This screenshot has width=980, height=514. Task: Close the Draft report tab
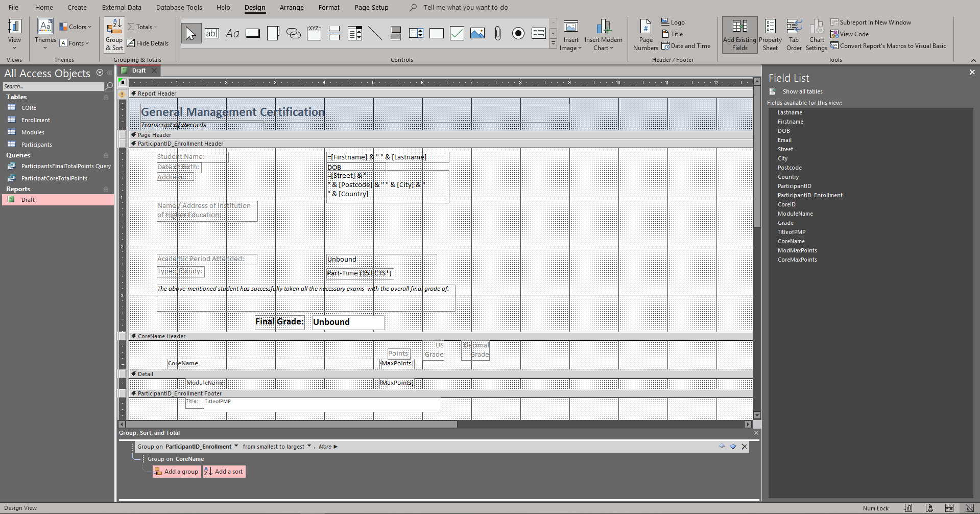154,71
